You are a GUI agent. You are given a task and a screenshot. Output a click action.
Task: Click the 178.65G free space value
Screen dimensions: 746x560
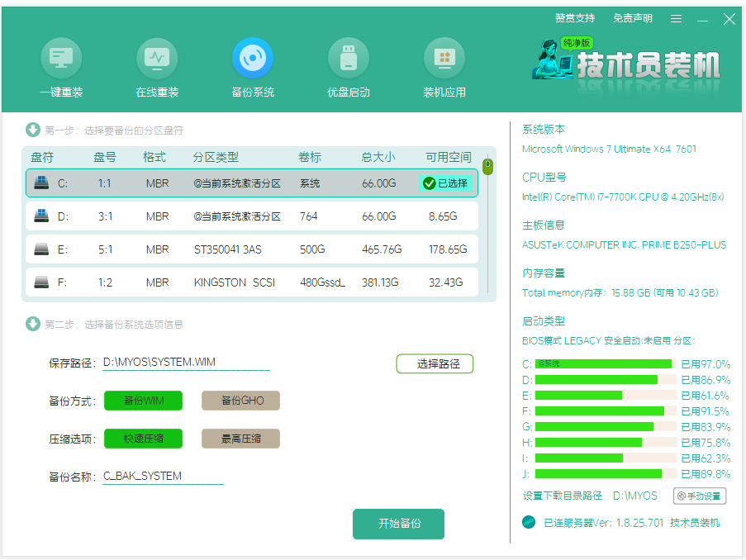pos(448,249)
